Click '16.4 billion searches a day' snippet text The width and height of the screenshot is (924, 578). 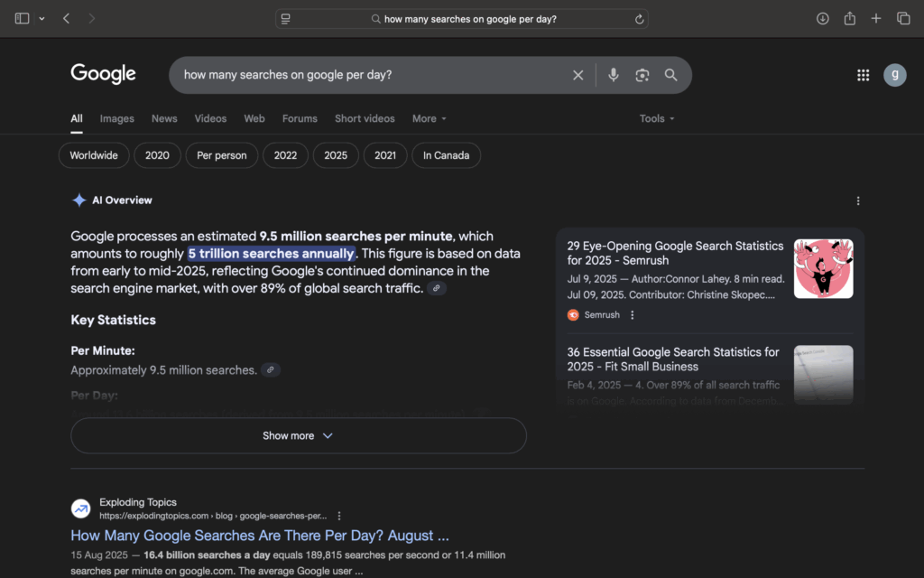point(207,555)
